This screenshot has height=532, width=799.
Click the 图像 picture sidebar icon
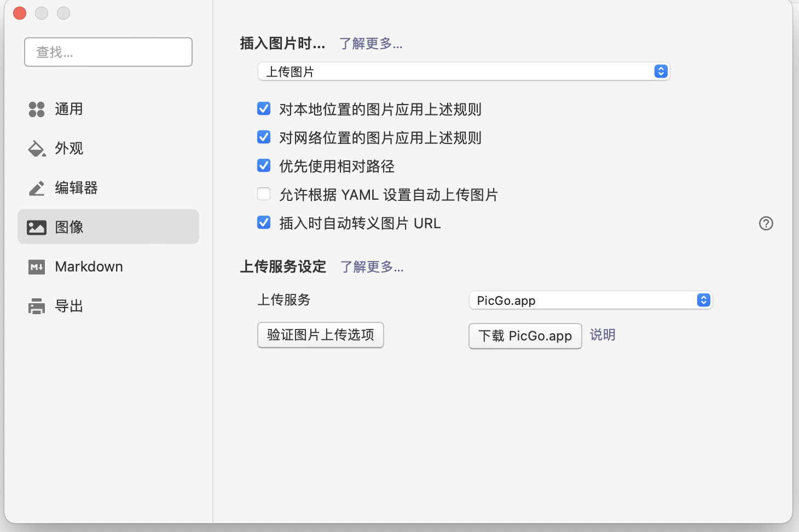tap(37, 227)
